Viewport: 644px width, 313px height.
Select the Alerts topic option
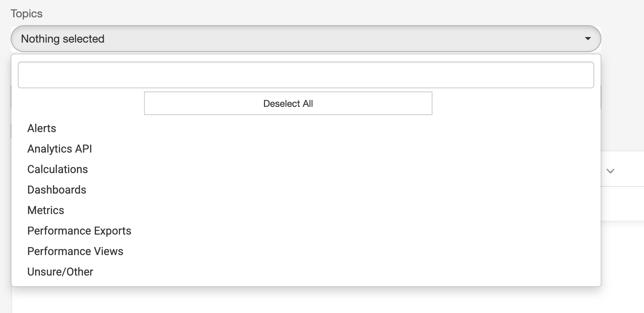click(42, 129)
